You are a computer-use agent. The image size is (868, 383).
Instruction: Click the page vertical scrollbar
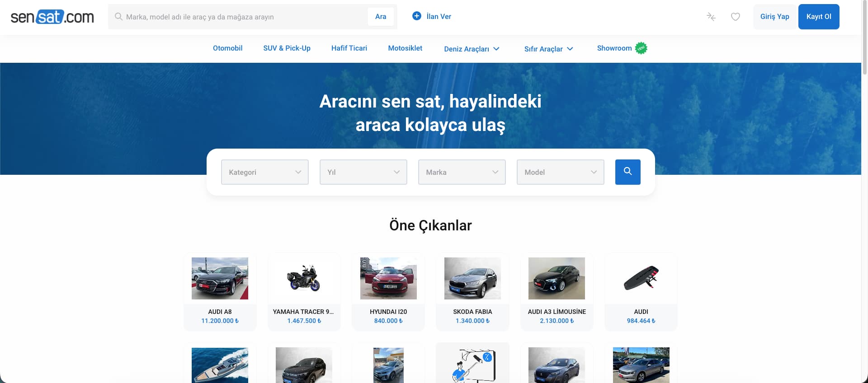864,37
